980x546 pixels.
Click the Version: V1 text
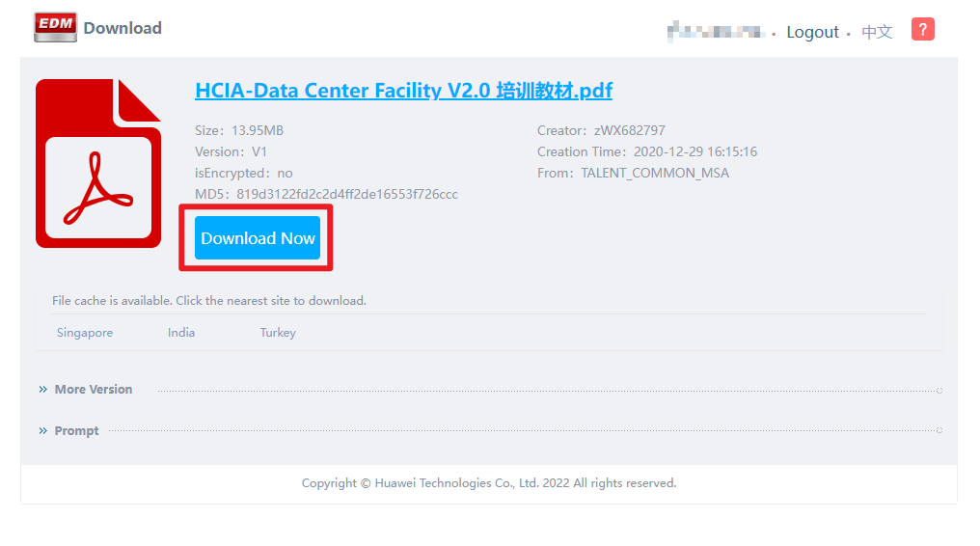[x=231, y=151]
